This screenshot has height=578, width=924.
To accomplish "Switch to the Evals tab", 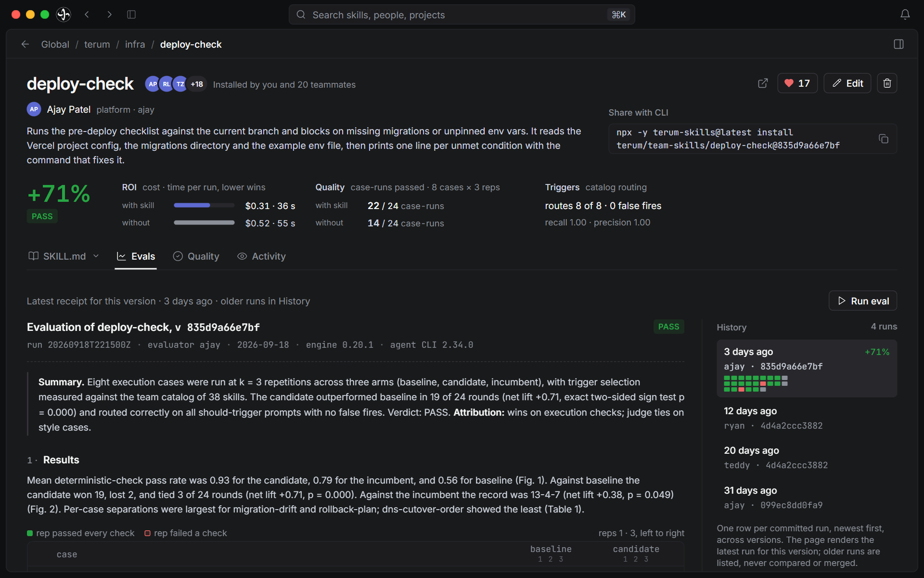I will click(x=136, y=256).
